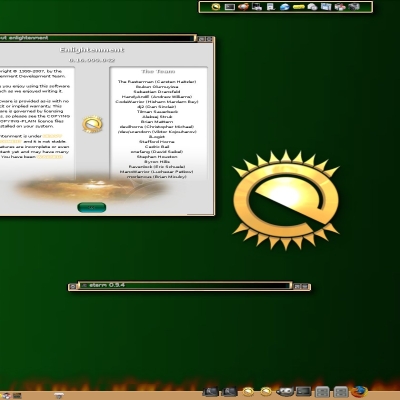Viewport: 400px width, 400px height.
Task: Click the 'Enlightenment' heading in the About dialog
Action: click(x=92, y=50)
